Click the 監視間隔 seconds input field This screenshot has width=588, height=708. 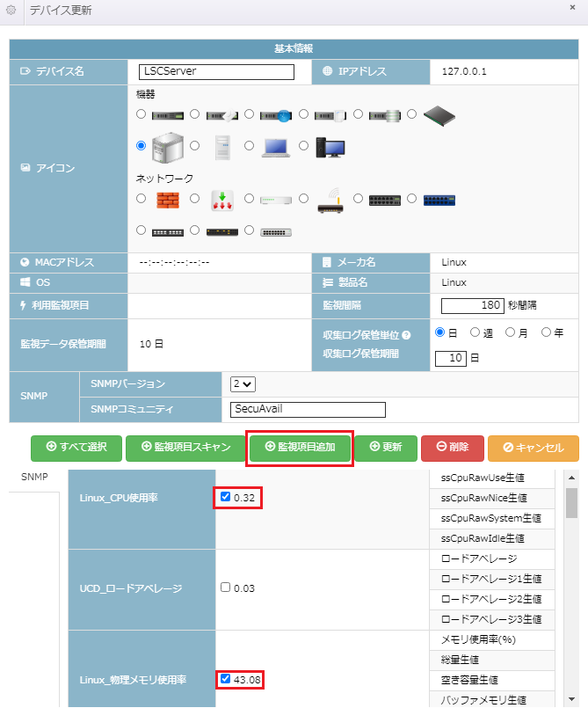[x=473, y=306]
